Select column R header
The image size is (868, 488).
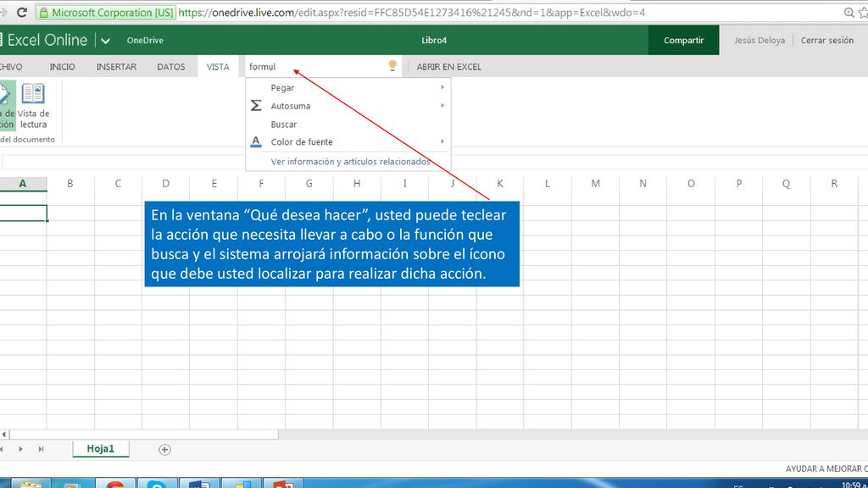click(x=834, y=183)
